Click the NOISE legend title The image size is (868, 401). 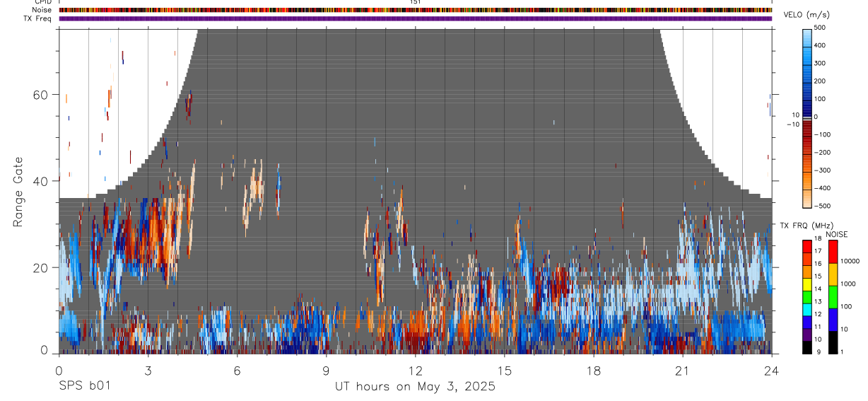[836, 234]
